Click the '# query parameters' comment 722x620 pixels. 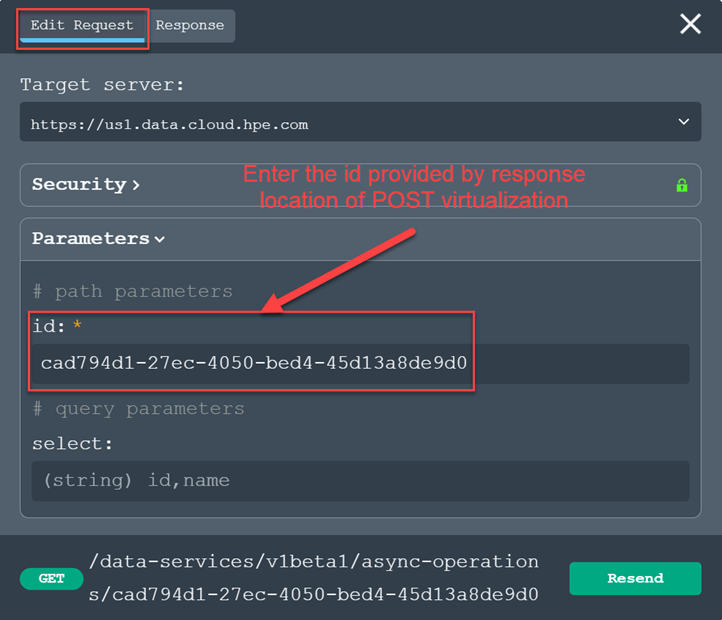tap(138, 409)
